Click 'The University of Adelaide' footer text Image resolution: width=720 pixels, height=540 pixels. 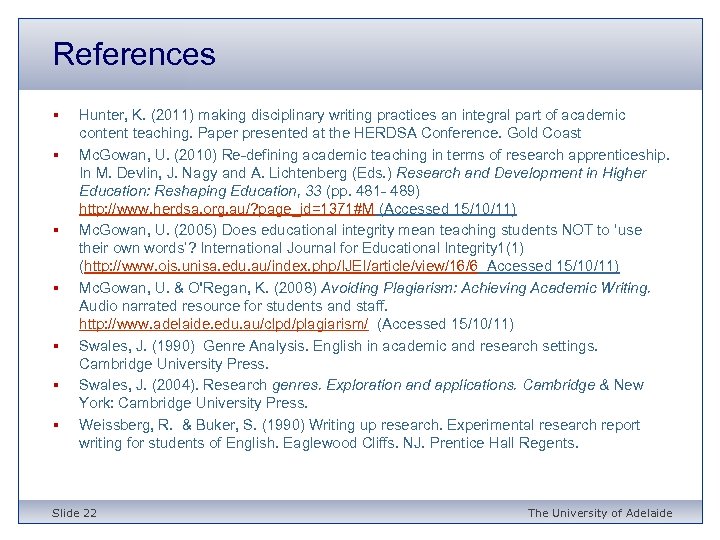point(600,513)
